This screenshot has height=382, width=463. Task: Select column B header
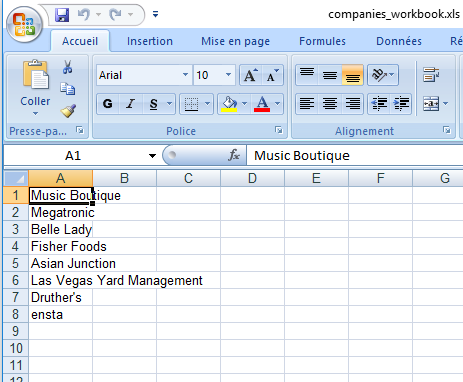pyautogui.click(x=124, y=178)
